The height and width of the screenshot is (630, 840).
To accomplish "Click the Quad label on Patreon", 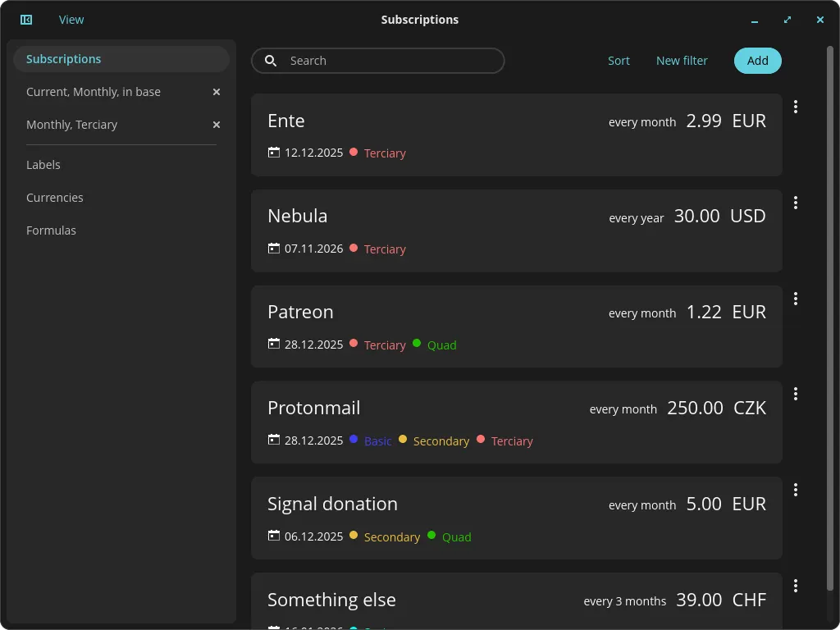I will pos(442,345).
